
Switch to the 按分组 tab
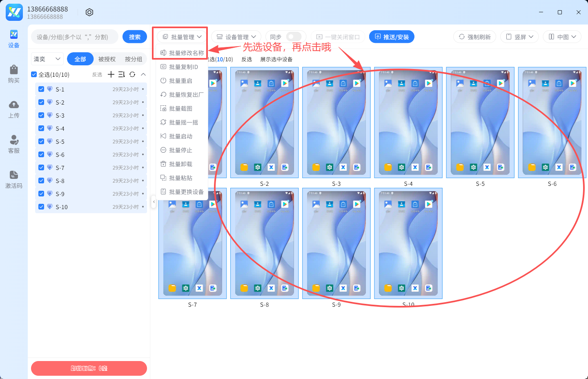[x=134, y=59]
